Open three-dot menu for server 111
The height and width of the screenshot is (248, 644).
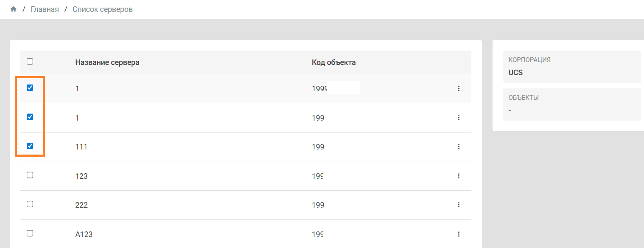click(459, 147)
